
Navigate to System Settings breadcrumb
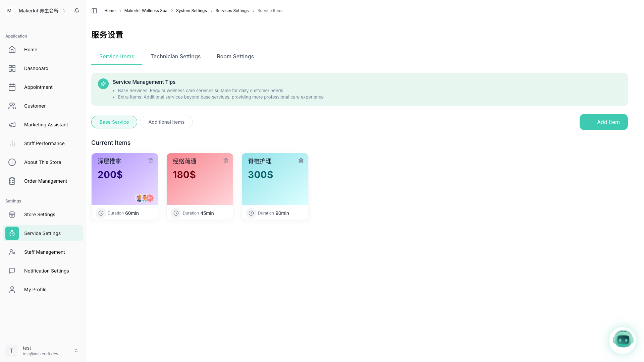coord(191,11)
